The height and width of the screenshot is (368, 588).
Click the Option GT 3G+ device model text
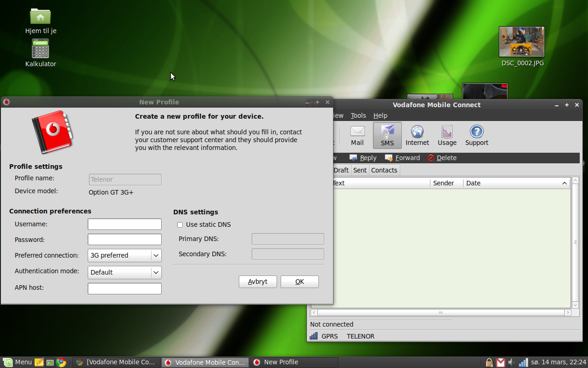[x=111, y=192]
